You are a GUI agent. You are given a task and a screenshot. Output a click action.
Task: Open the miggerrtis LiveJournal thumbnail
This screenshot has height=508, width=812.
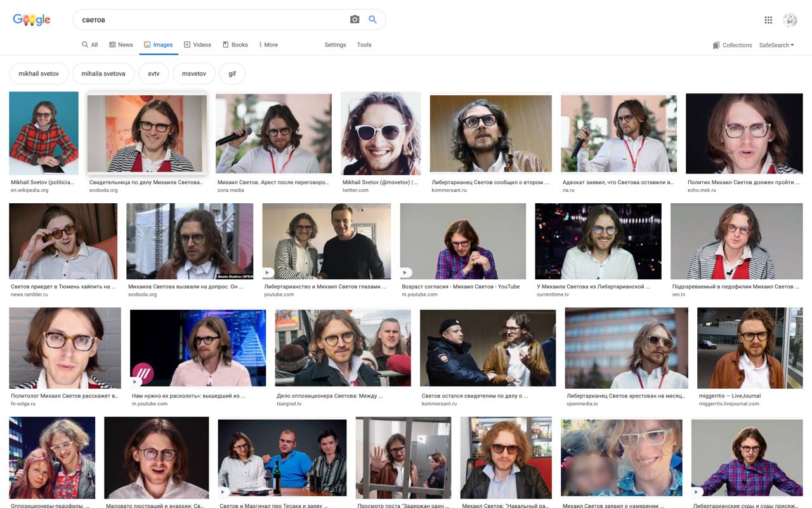750,348
